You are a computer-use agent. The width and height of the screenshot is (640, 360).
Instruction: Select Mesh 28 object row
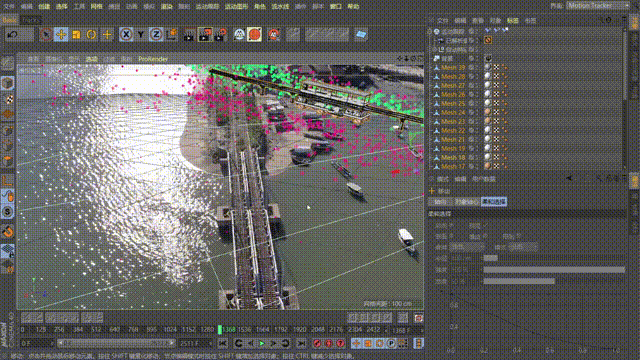click(x=453, y=77)
